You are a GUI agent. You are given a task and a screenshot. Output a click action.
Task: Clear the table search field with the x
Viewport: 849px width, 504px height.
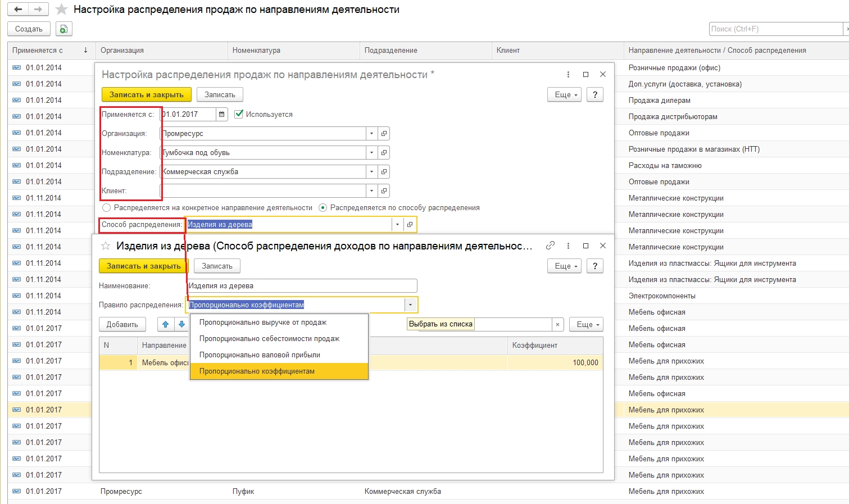click(x=557, y=324)
